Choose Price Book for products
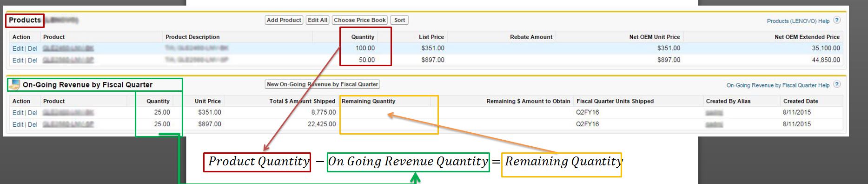Viewport: 868px width, 184px height. pos(360,20)
